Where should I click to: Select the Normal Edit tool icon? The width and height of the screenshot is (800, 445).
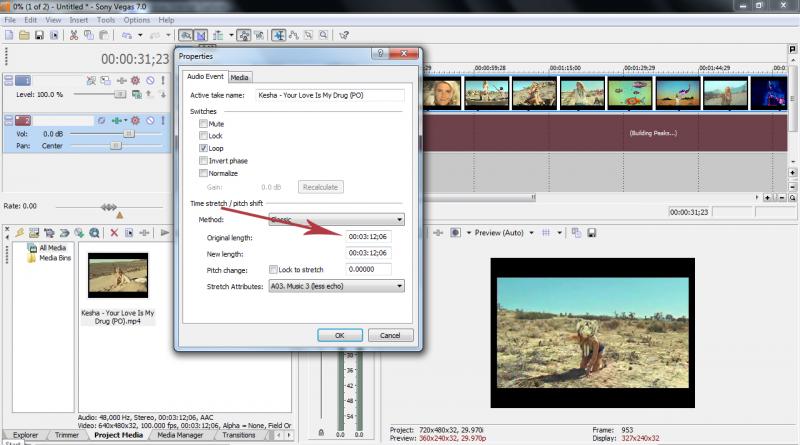[x=279, y=35]
